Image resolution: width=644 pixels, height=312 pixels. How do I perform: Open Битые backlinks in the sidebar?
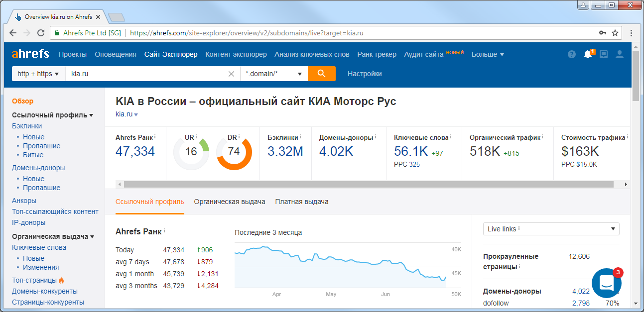[33, 155]
